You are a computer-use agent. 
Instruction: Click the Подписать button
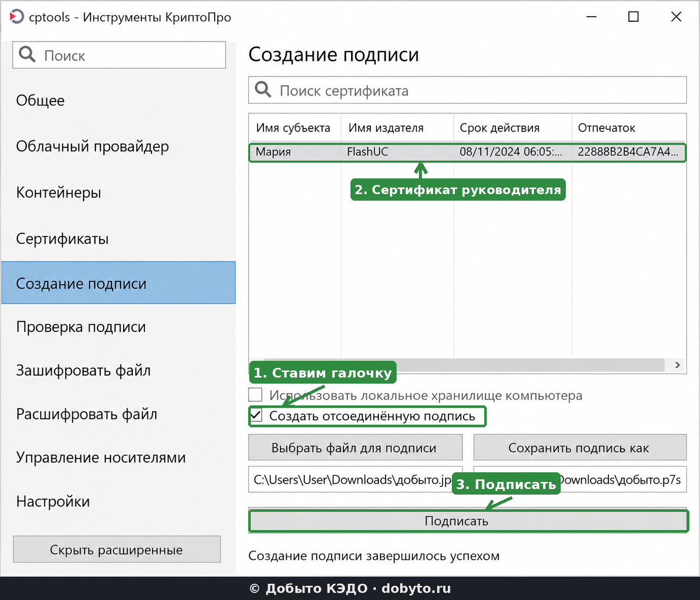pos(469,521)
